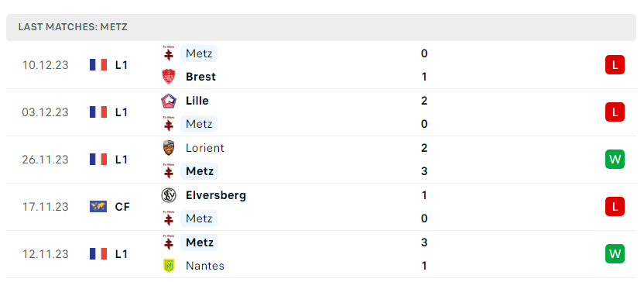The width and height of the screenshot is (644, 282).
Task: Click the Lille club crest icon
Action: (169, 101)
